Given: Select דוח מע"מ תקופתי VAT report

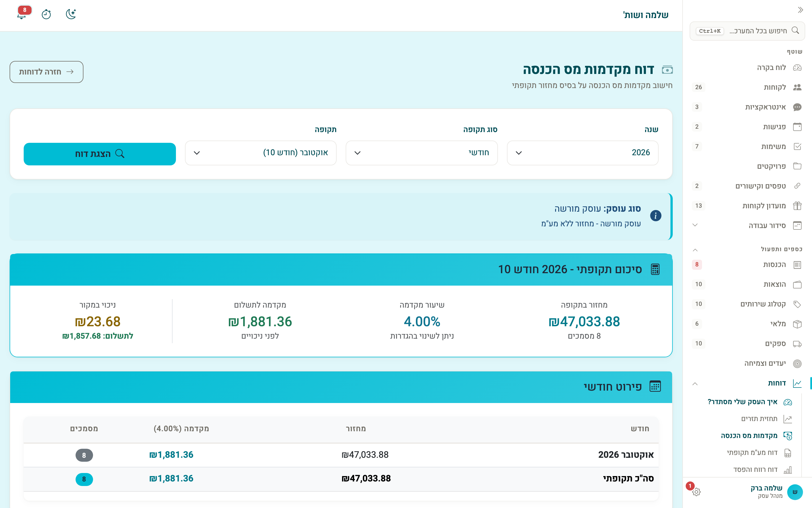Looking at the screenshot, I should click(x=750, y=453).
